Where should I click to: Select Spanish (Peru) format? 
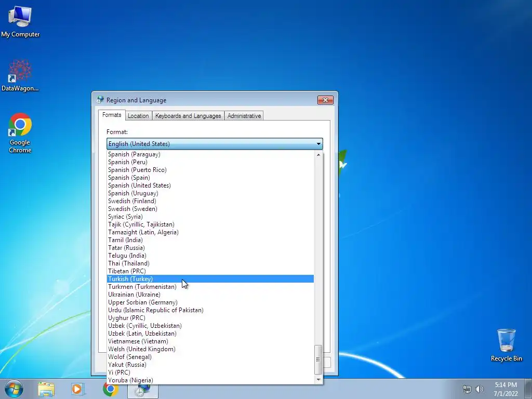point(210,162)
